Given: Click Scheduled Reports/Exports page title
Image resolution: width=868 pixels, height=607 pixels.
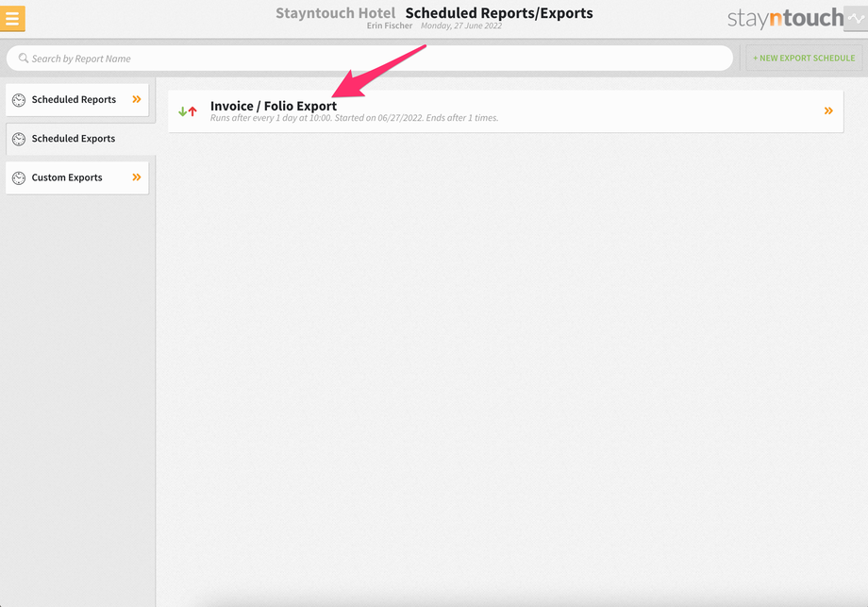Looking at the screenshot, I should click(499, 12).
